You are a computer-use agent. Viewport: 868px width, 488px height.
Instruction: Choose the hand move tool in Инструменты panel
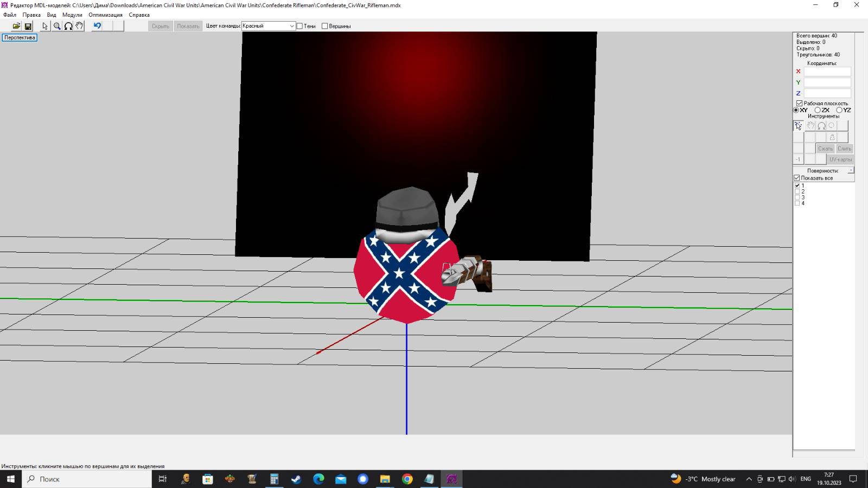810,126
